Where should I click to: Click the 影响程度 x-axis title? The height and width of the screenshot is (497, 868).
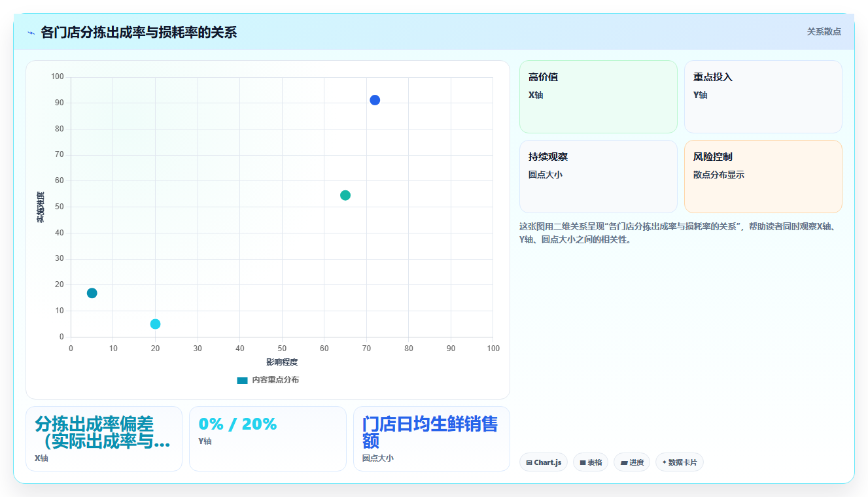[282, 362]
